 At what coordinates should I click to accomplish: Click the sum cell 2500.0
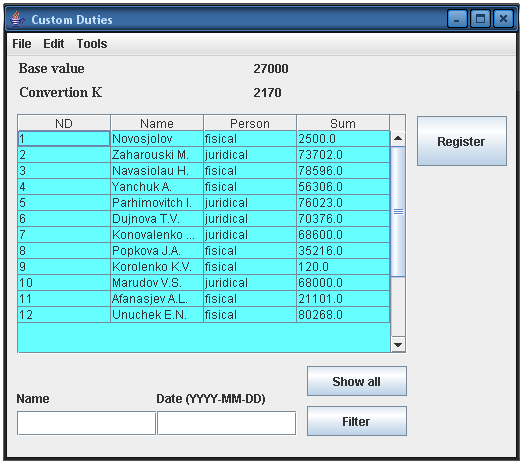[x=343, y=139]
